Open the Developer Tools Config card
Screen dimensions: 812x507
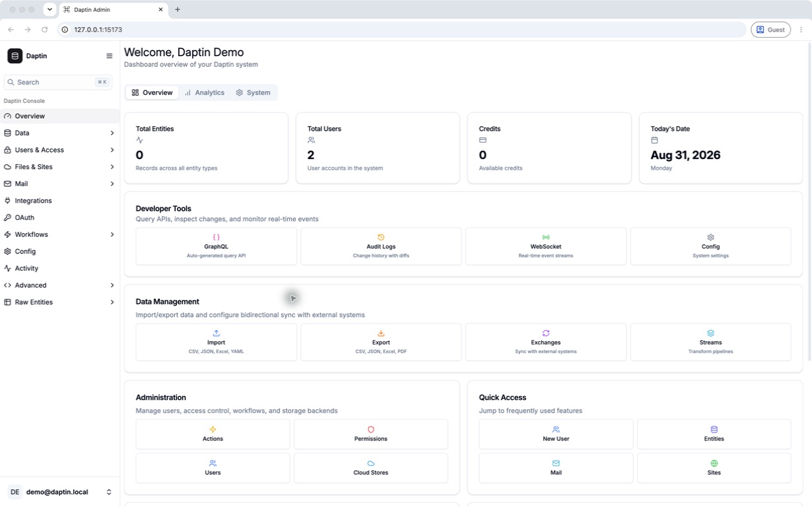click(x=711, y=246)
